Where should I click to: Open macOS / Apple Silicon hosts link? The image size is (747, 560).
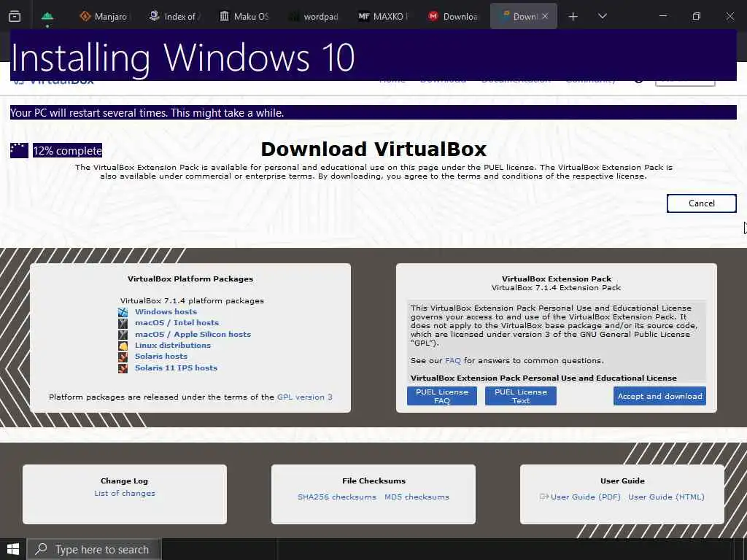click(x=193, y=334)
